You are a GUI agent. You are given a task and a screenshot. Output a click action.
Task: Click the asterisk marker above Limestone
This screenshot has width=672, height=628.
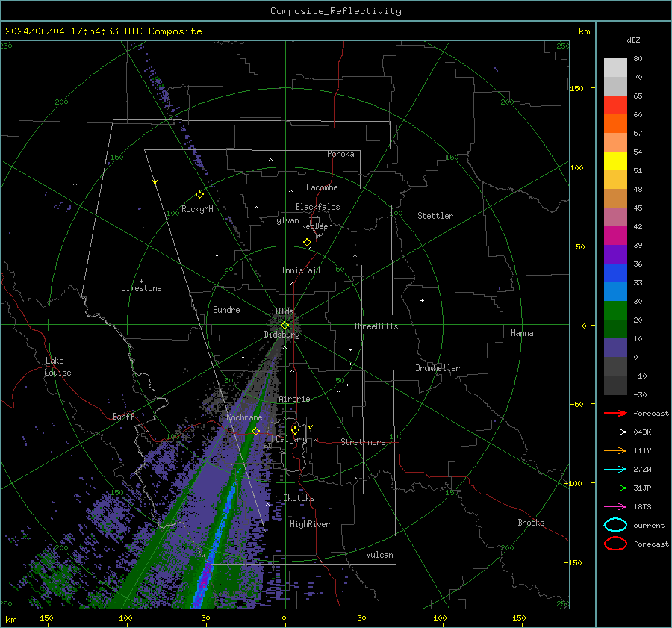click(x=141, y=282)
